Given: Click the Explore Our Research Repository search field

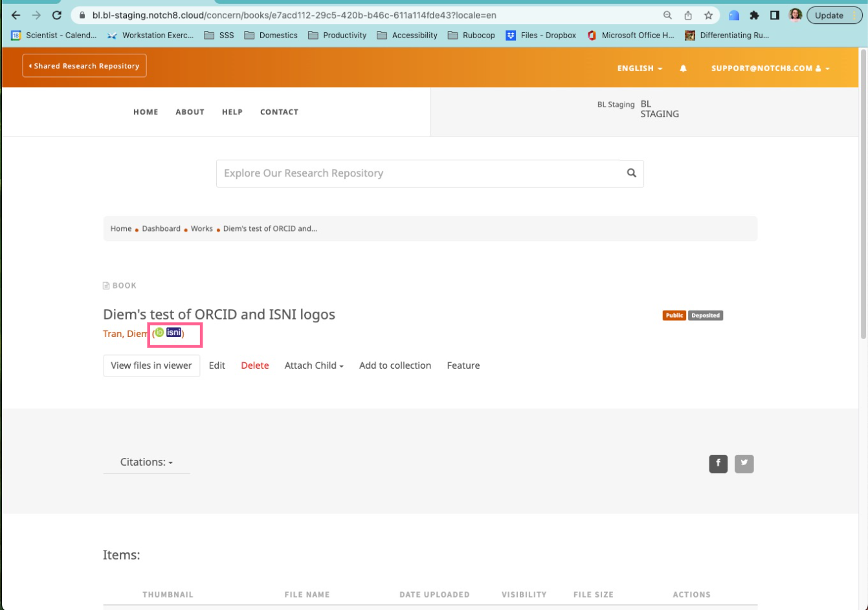Looking at the screenshot, I should (388, 173).
